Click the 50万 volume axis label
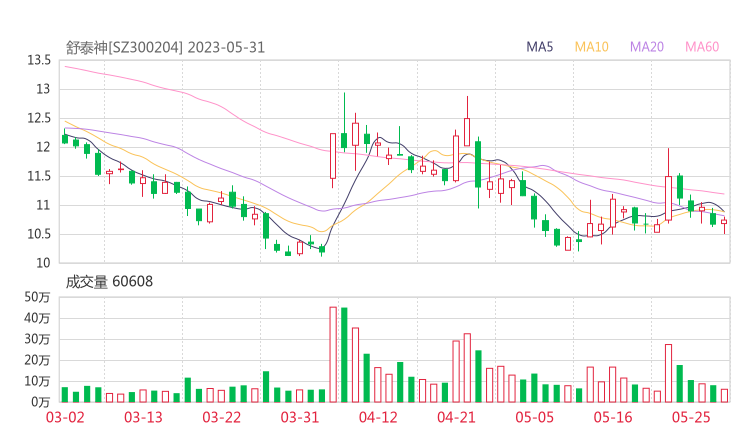This screenshot has height=440, width=740. [x=37, y=297]
